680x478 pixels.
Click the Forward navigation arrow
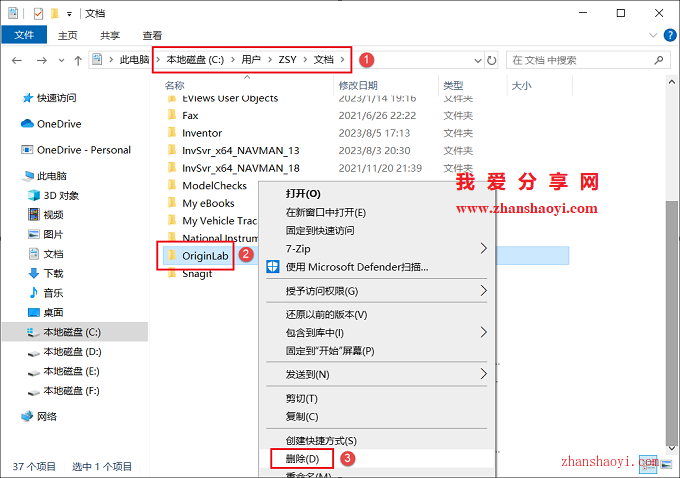click(42, 60)
